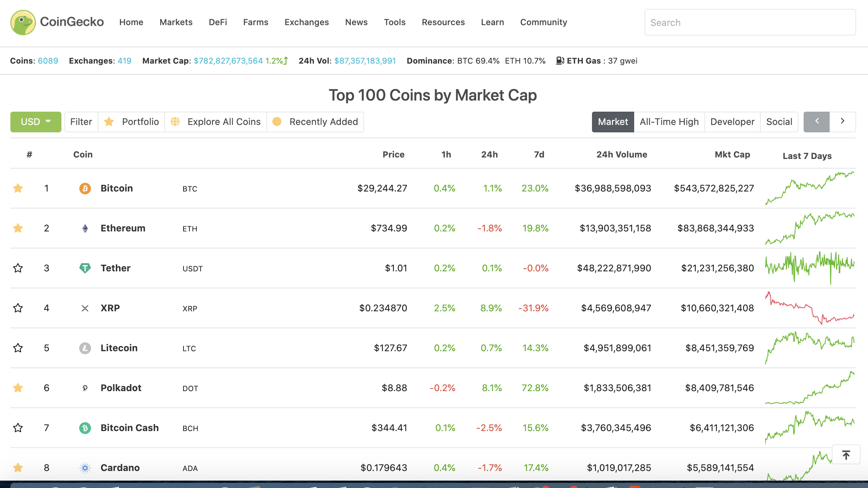
Task: Click the XRP cross icon
Action: 85,308
